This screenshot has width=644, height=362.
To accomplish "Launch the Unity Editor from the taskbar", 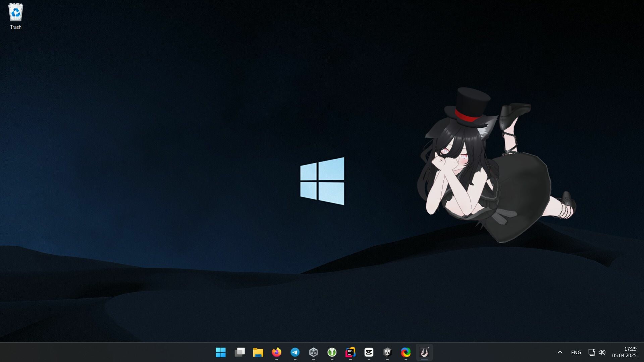I will click(x=388, y=352).
